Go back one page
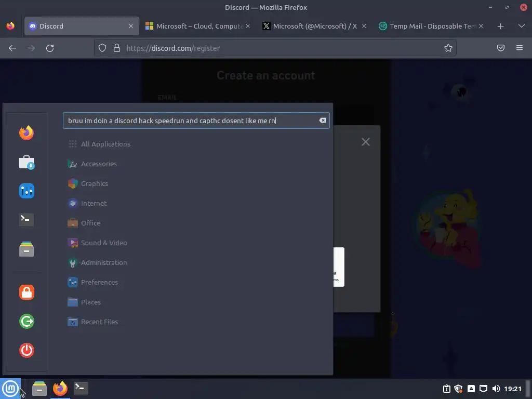Screen dimensions: 532x399 [12, 48]
